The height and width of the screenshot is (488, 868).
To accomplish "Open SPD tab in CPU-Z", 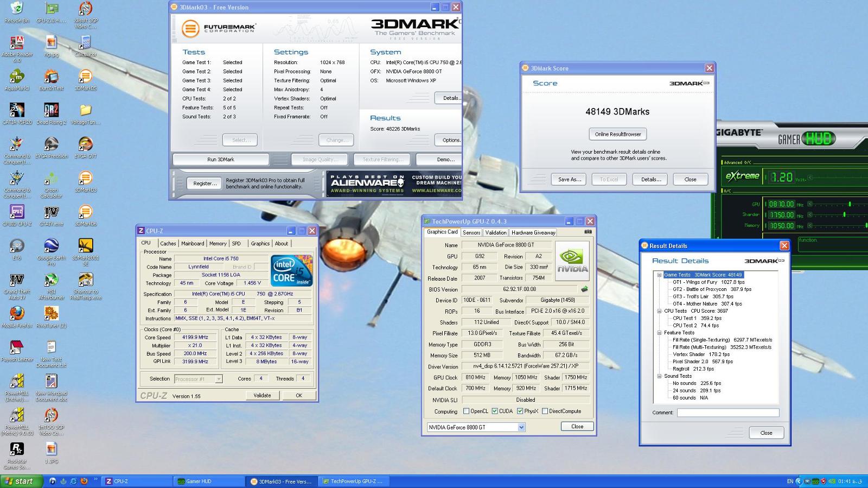I will coord(237,244).
